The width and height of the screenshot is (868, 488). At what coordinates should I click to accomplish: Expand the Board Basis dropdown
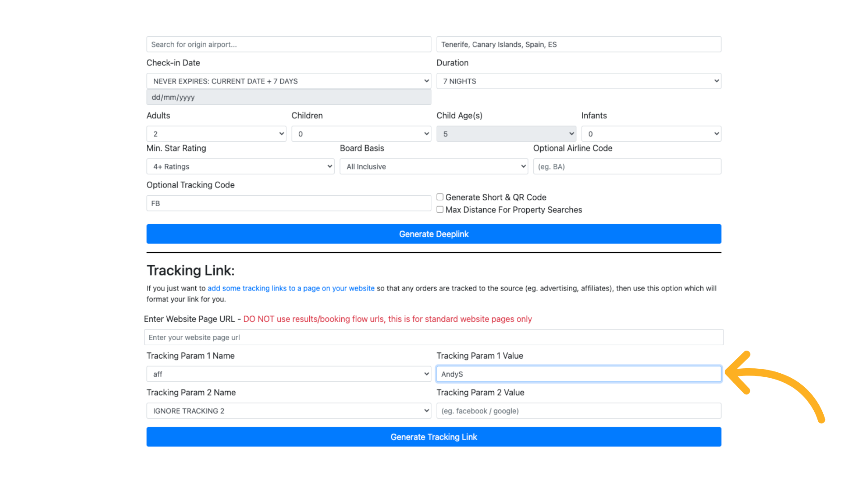point(433,167)
